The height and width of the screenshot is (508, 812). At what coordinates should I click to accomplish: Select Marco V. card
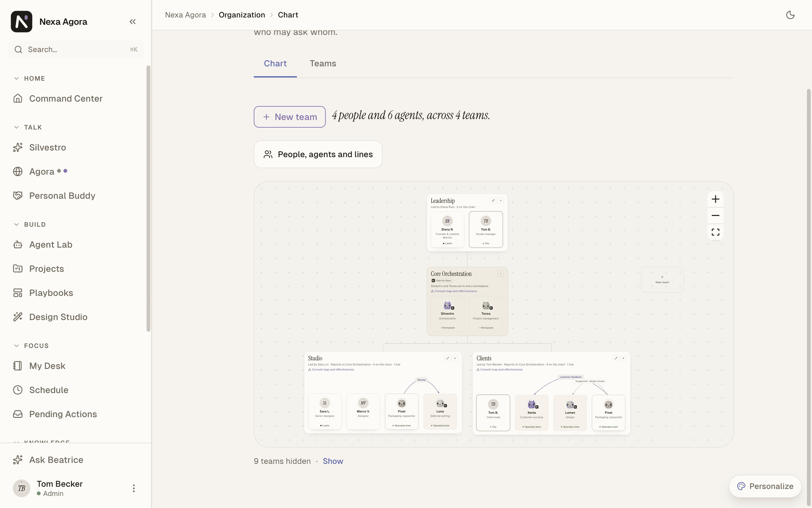[x=363, y=411]
